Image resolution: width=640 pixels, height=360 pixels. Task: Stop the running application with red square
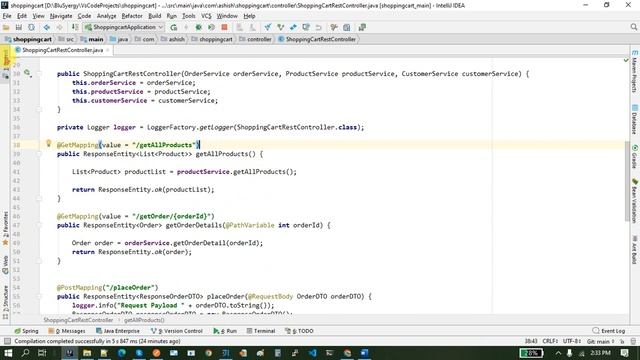pos(224,27)
